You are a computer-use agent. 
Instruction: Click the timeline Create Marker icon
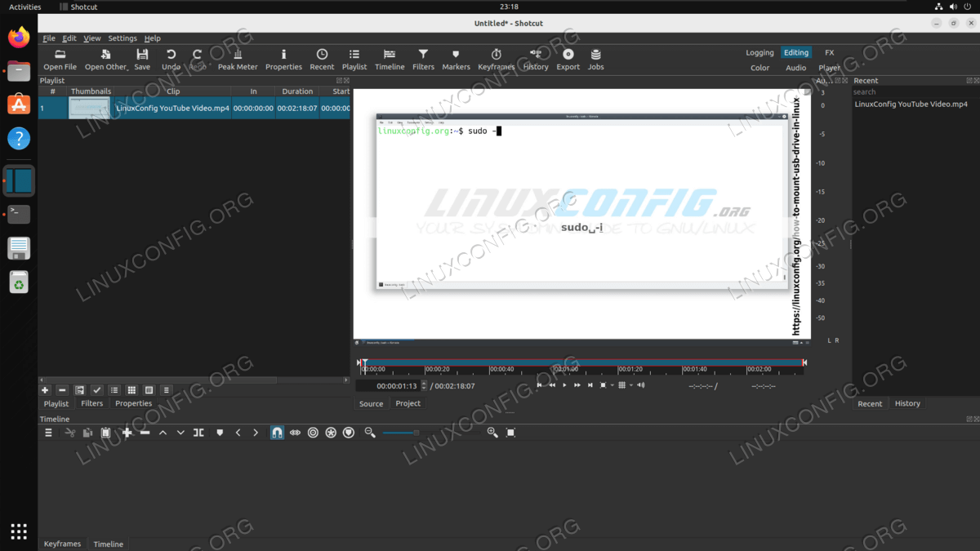point(220,433)
